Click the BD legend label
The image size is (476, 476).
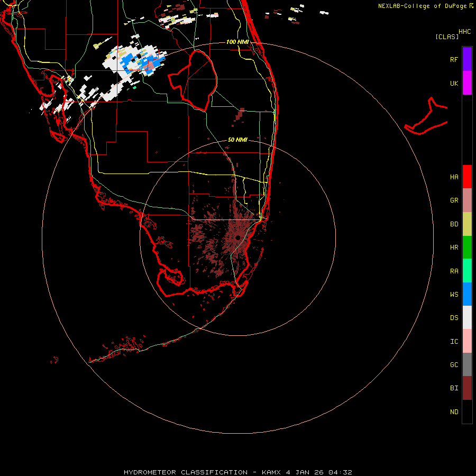454,224
